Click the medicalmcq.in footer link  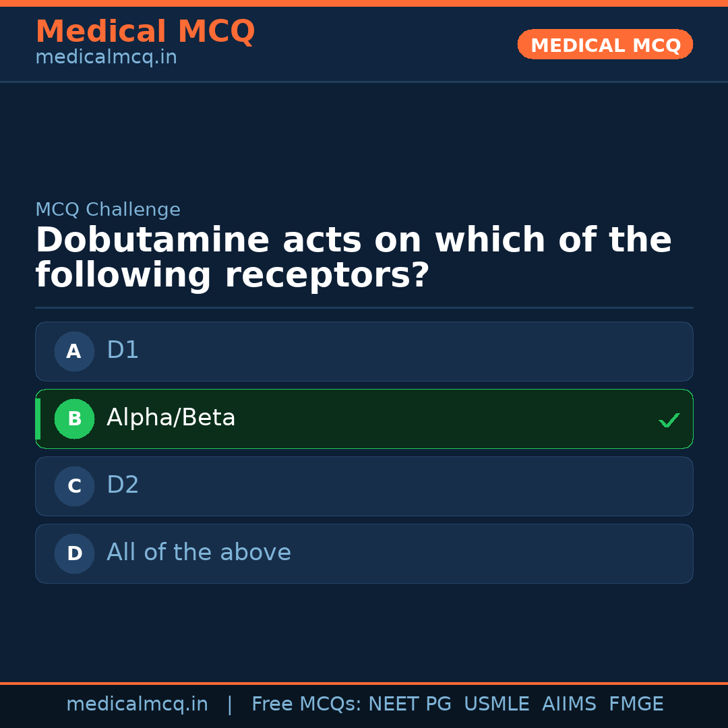[x=138, y=703]
